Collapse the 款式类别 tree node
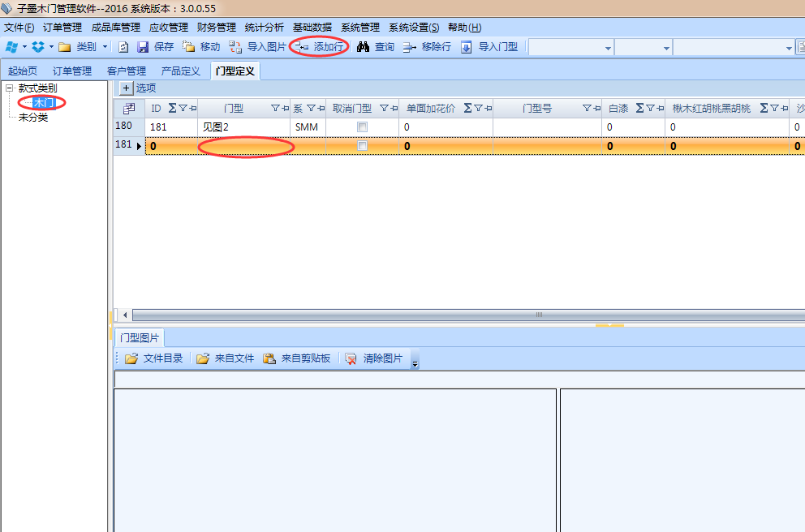Image resolution: width=805 pixels, height=532 pixels. [x=9, y=88]
